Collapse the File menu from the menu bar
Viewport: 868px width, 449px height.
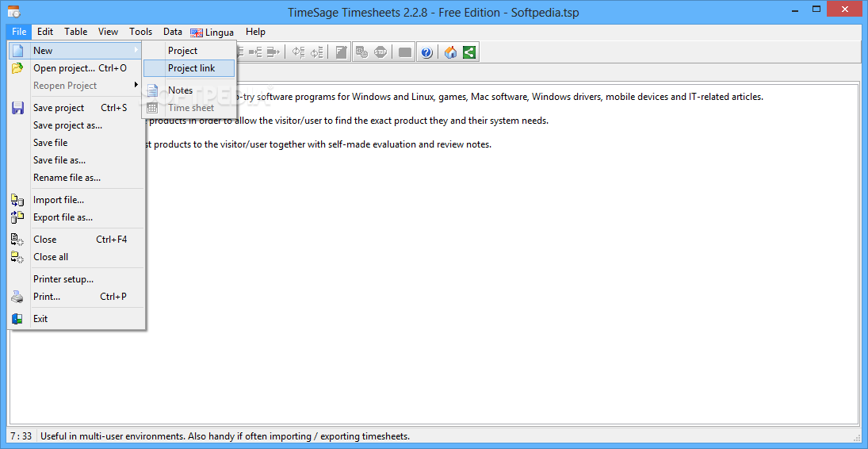(19, 32)
